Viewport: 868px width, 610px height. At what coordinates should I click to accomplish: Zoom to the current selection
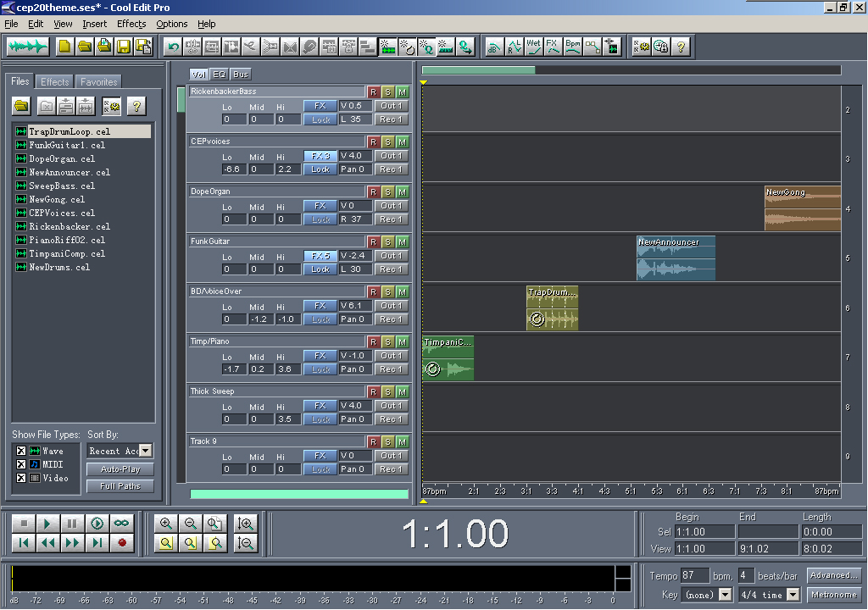coord(165,542)
